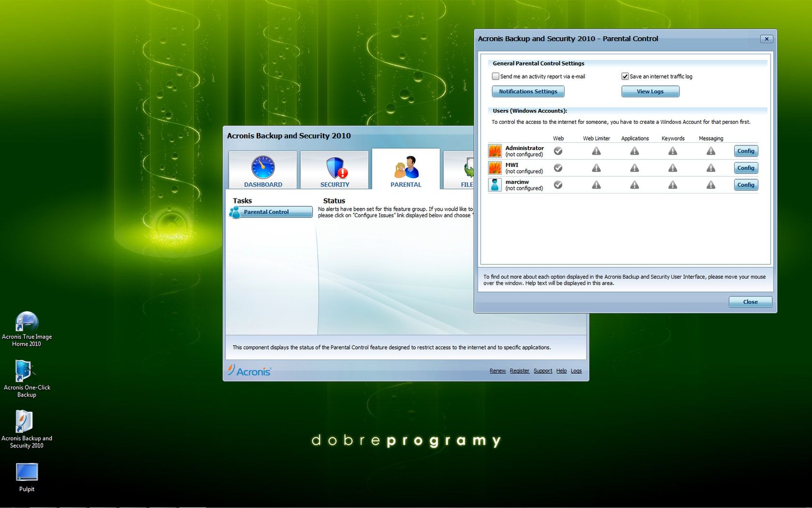Click the Applications column header
This screenshot has width=812, height=508.
(635, 138)
